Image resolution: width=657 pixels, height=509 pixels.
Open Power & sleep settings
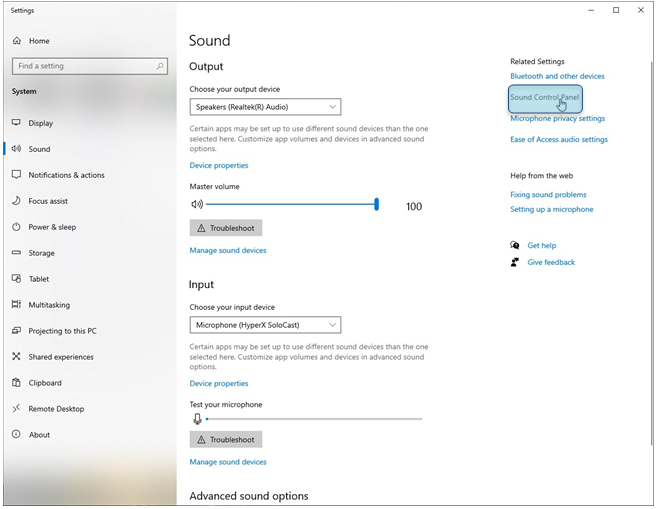52,227
